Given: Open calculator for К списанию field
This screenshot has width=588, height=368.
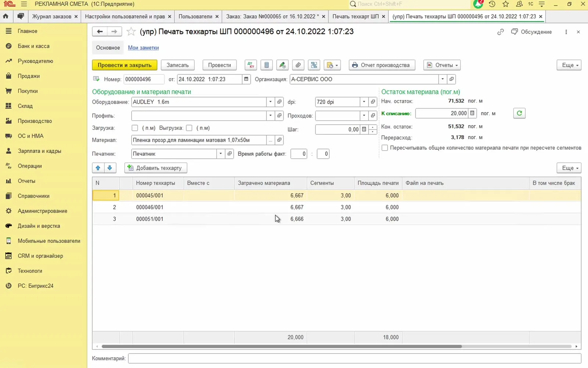Looking at the screenshot, I should 472,113.
